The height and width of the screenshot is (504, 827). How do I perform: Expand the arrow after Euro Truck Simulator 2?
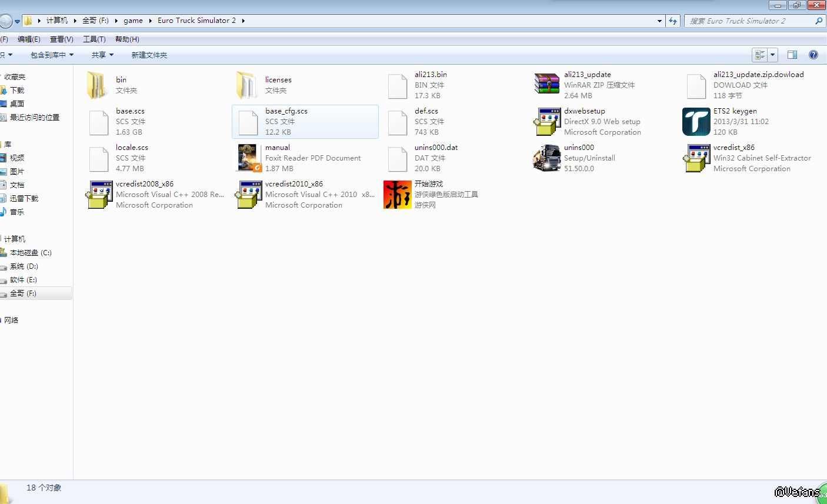243,21
